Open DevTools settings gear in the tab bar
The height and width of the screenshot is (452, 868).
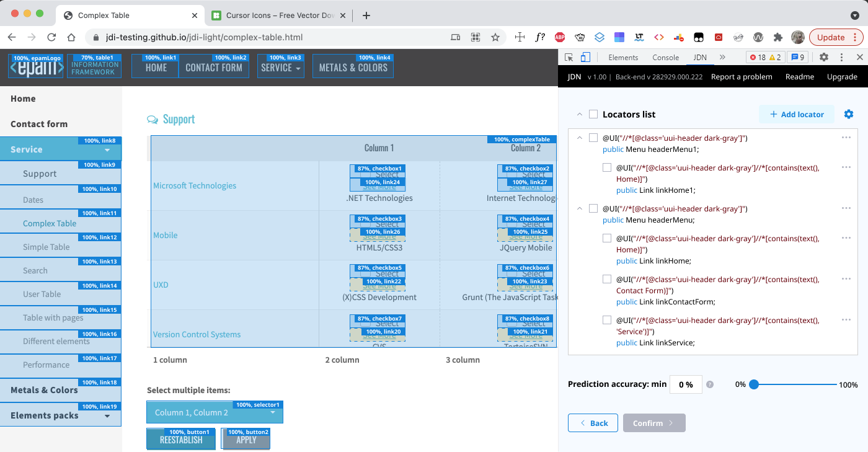pyautogui.click(x=824, y=57)
